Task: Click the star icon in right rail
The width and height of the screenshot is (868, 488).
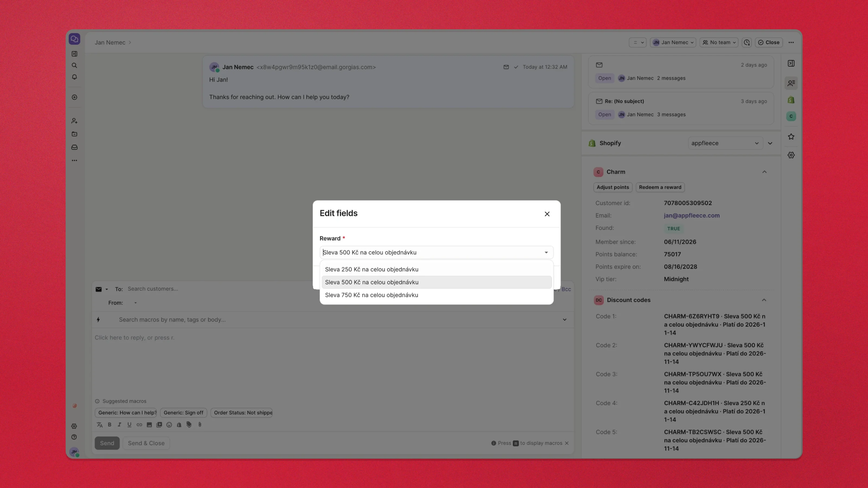Action: [x=791, y=136]
